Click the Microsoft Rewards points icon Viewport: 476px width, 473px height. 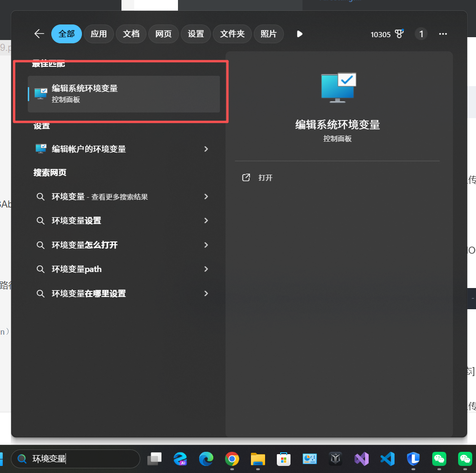coord(399,33)
